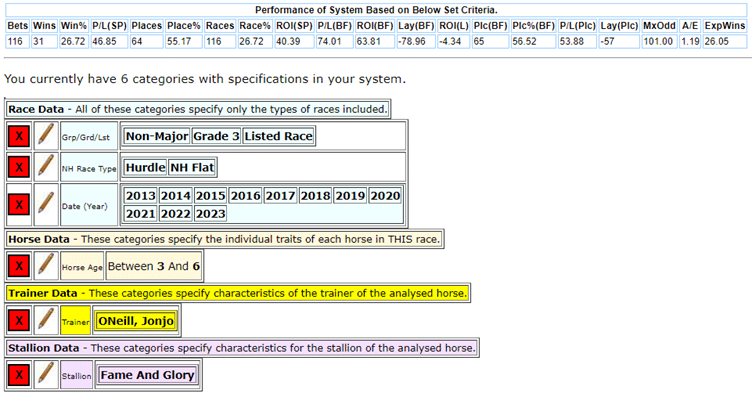Click the P/L(SP) column header

109,26
